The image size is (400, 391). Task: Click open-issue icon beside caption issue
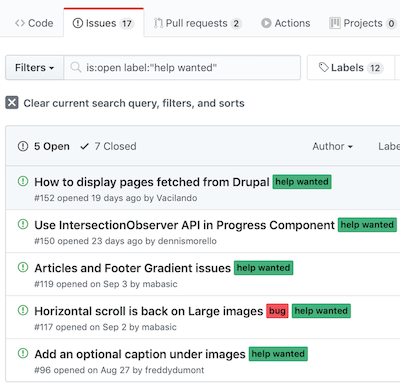point(23,353)
